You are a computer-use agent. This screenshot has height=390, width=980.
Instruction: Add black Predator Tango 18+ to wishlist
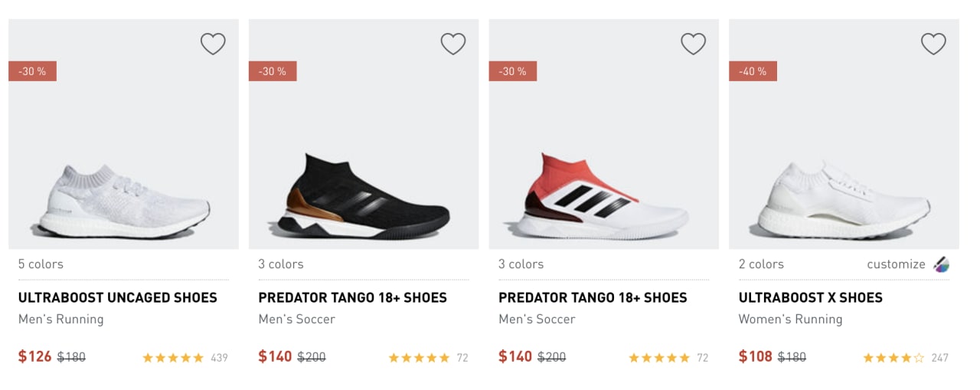point(453,44)
